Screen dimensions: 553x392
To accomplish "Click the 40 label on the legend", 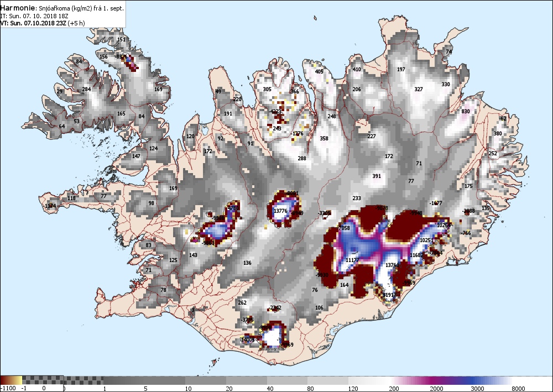I will (270, 389).
